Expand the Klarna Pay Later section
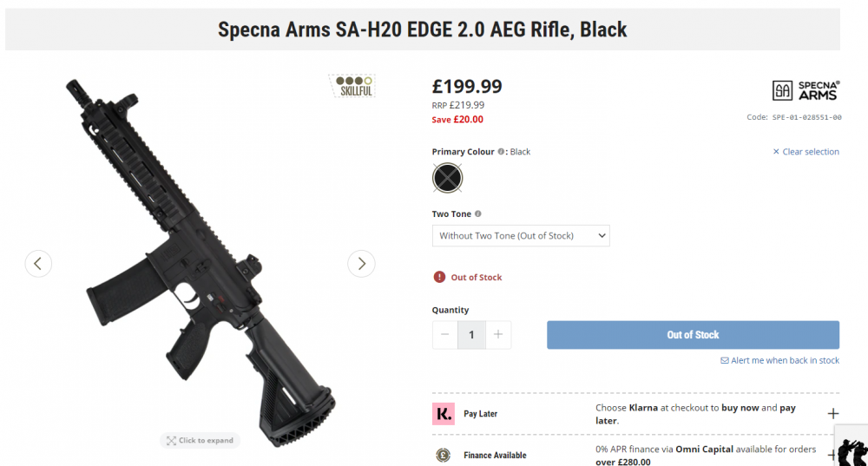The width and height of the screenshot is (868, 466). pos(832,414)
